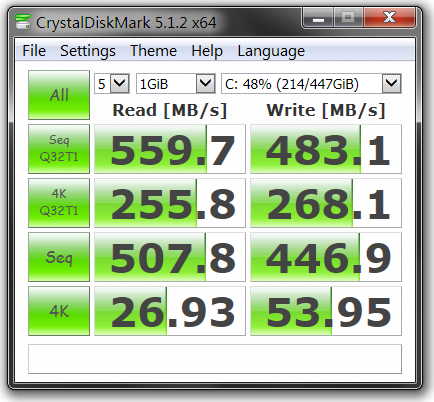Image resolution: width=434 pixels, height=402 pixels.
Task: Expand the 1GiB test size dropdown
Action: click(x=176, y=84)
